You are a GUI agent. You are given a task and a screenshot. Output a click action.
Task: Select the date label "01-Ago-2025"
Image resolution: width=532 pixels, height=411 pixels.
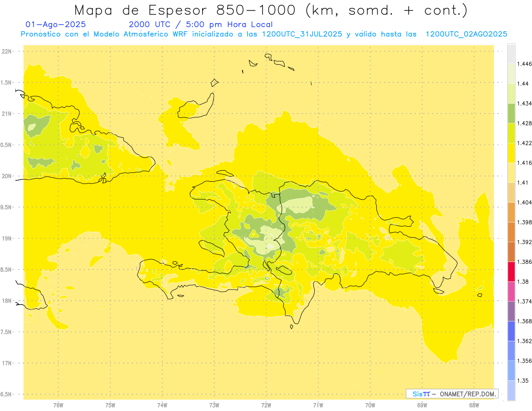[x=56, y=25]
